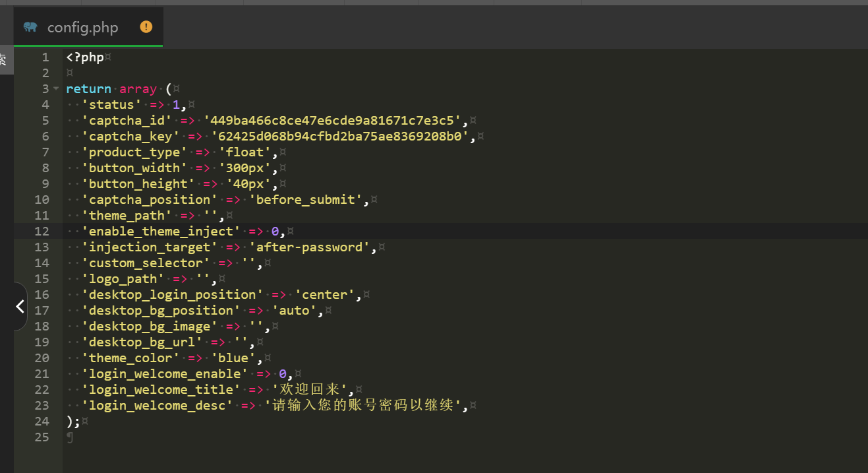This screenshot has width=868, height=473.
Task: Place cursor on the 'captcha_id' key
Action: tap(127, 121)
